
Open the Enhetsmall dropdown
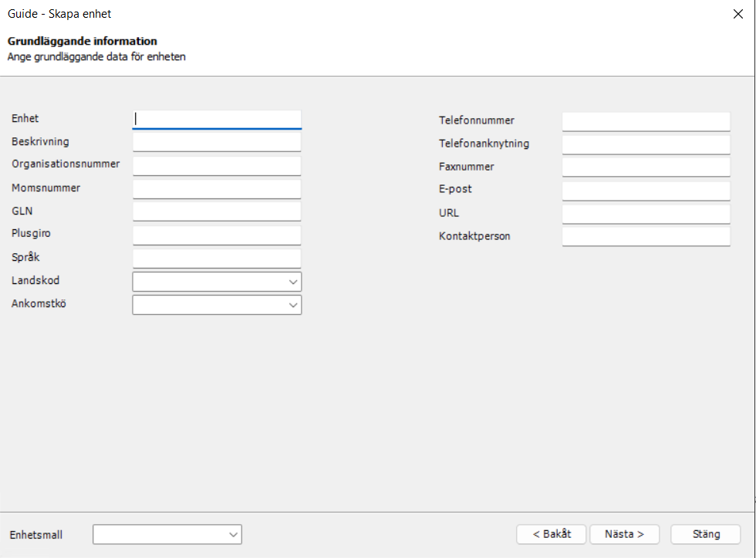tap(167, 534)
